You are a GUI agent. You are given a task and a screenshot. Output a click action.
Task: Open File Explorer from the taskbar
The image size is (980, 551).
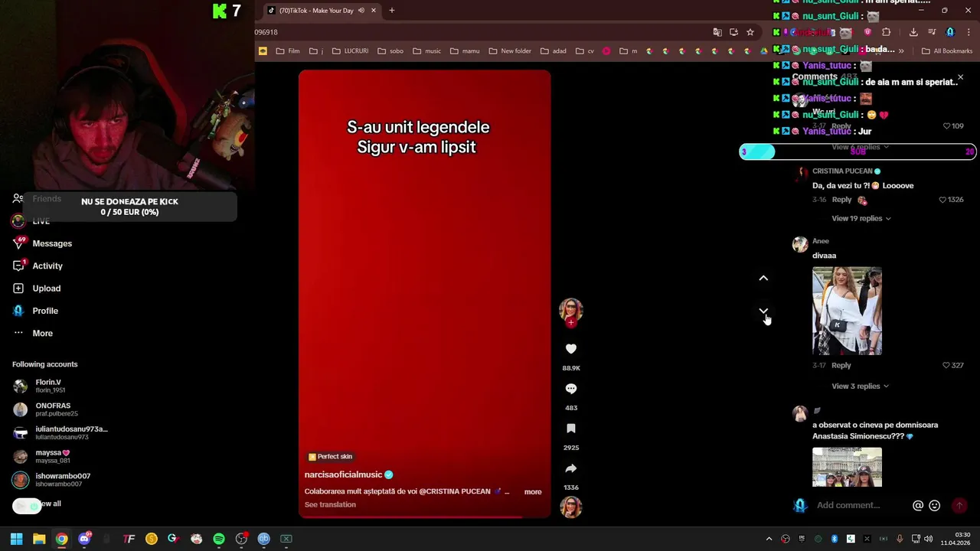[39, 539]
